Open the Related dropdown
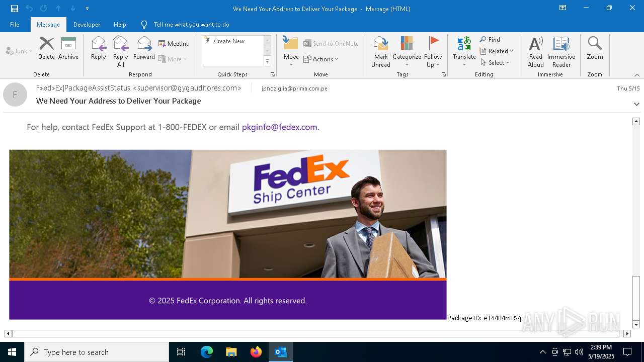The height and width of the screenshot is (362, 644). [497, 51]
